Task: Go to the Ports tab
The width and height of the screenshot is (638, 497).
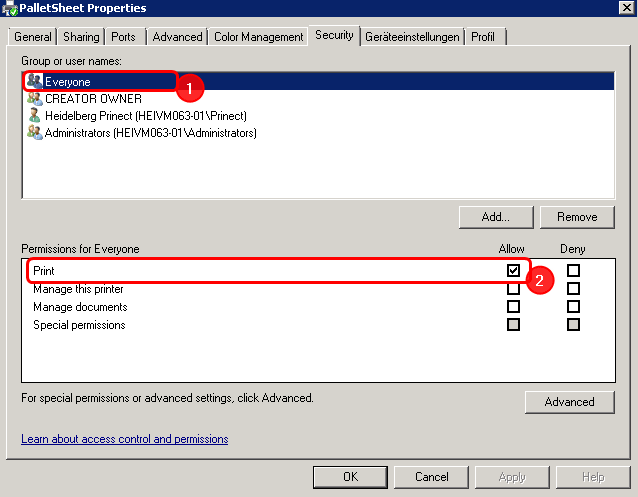Action: (x=124, y=37)
